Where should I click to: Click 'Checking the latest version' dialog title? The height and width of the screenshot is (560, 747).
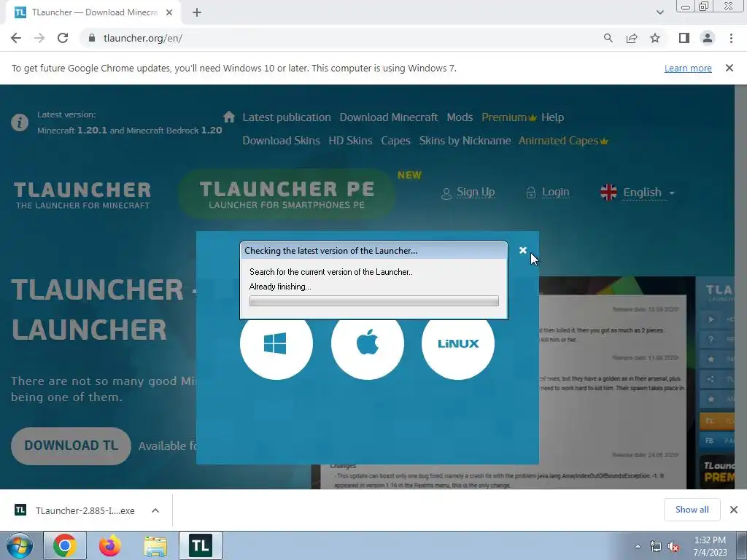[x=330, y=251]
